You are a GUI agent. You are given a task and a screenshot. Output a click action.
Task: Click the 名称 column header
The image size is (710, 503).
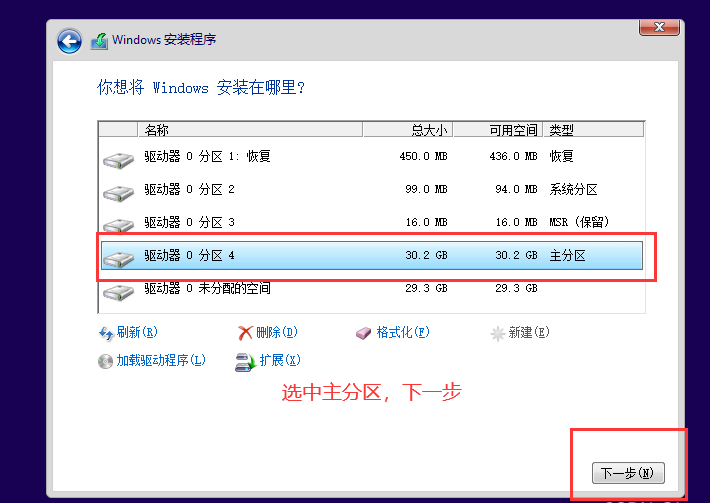[x=249, y=130]
